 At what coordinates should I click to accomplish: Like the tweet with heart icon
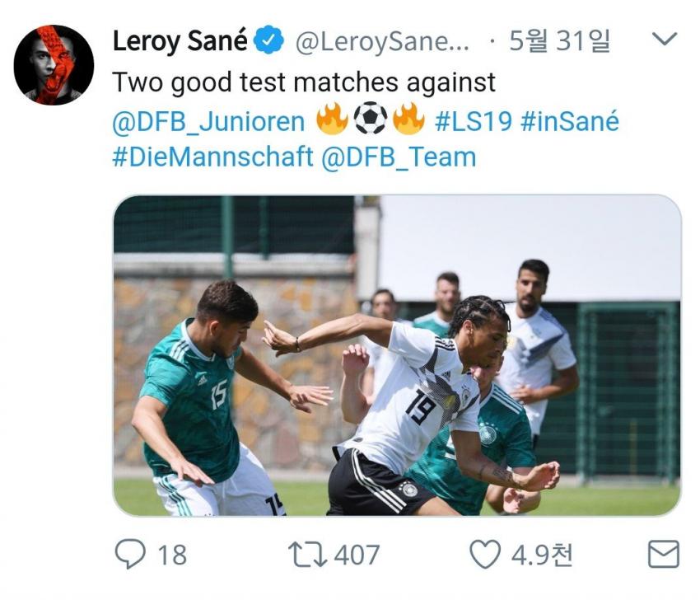click(x=485, y=554)
